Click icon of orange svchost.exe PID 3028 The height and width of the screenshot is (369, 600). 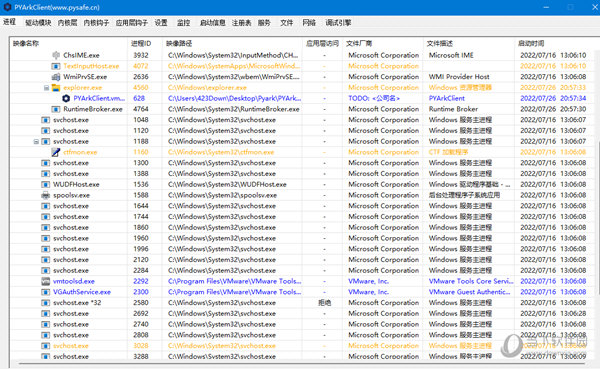[x=46, y=346]
